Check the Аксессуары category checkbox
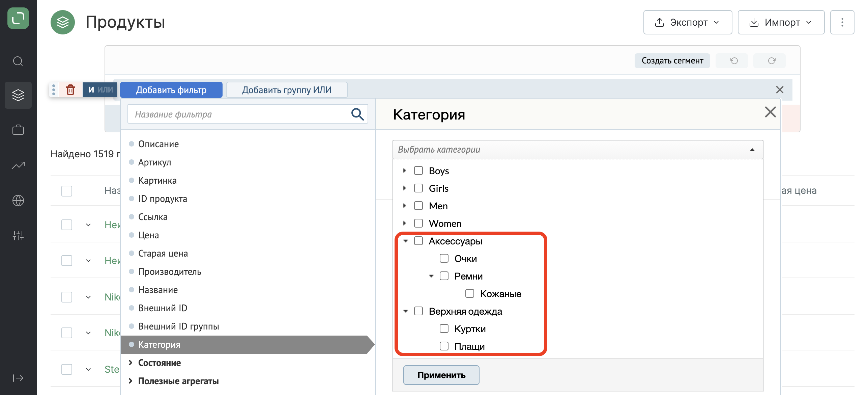868x395 pixels. point(418,241)
